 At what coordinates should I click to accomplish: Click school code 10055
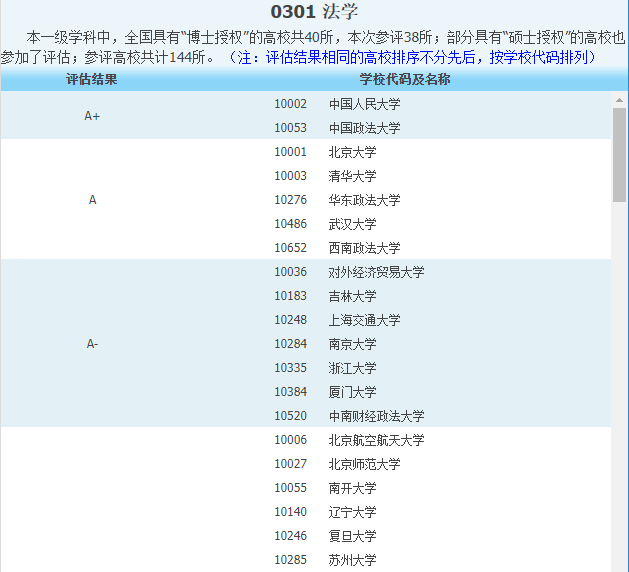click(290, 488)
